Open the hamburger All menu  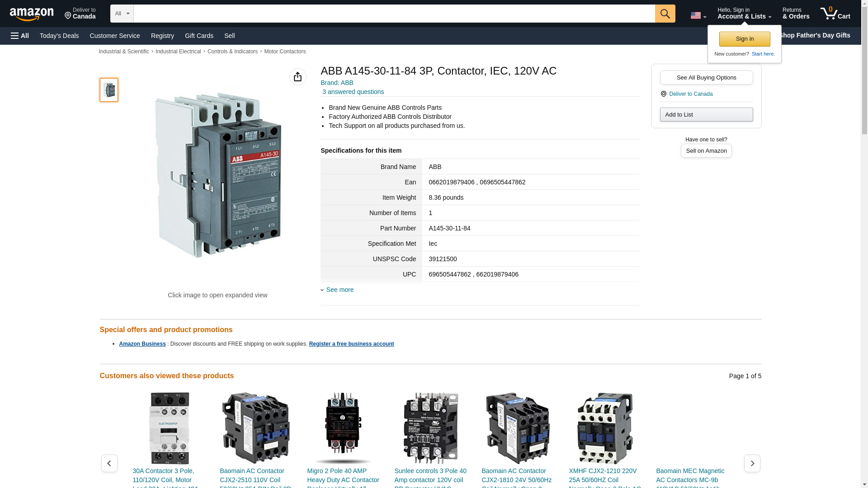(x=20, y=36)
